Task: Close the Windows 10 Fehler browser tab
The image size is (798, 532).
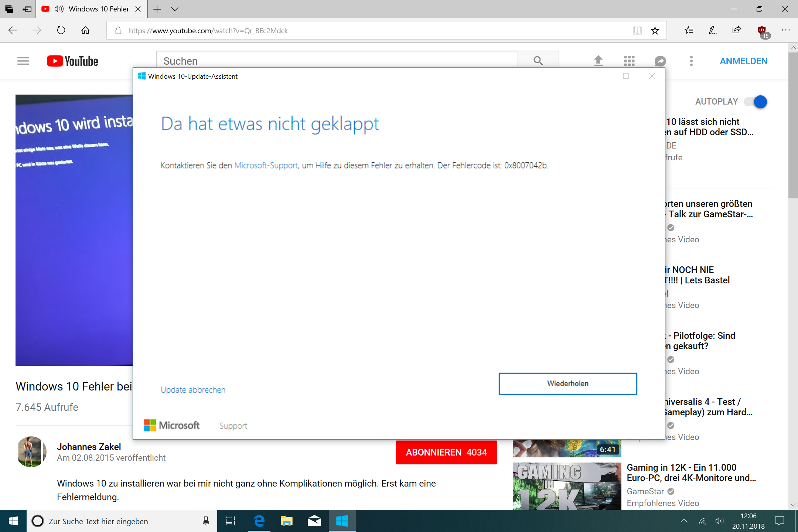Action: [x=138, y=9]
